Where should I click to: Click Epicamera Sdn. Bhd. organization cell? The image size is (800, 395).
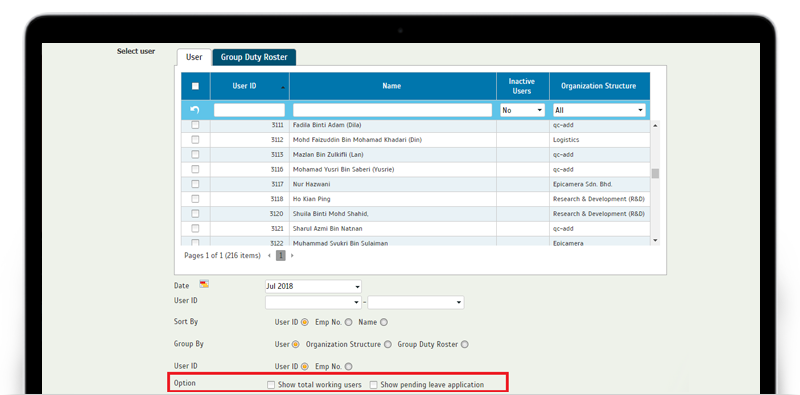[599, 184]
